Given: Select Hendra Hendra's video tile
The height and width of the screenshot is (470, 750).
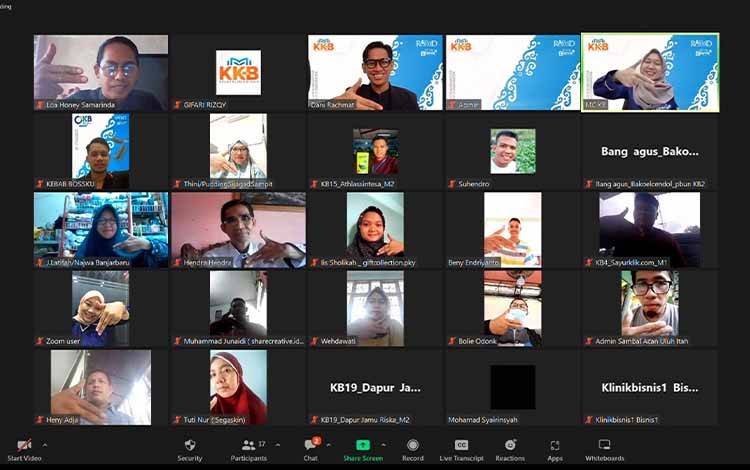Looking at the screenshot, I should click(x=238, y=230).
